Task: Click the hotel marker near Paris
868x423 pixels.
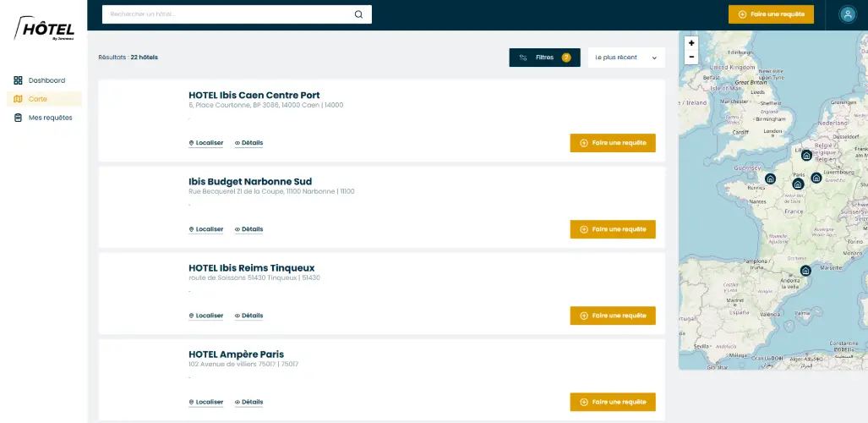Action: coord(797,184)
